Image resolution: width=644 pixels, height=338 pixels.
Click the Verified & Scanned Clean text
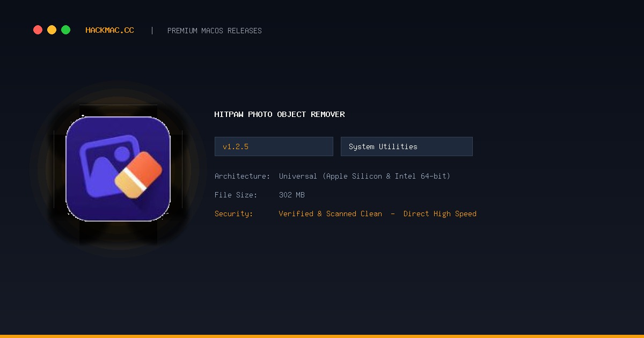point(331,214)
